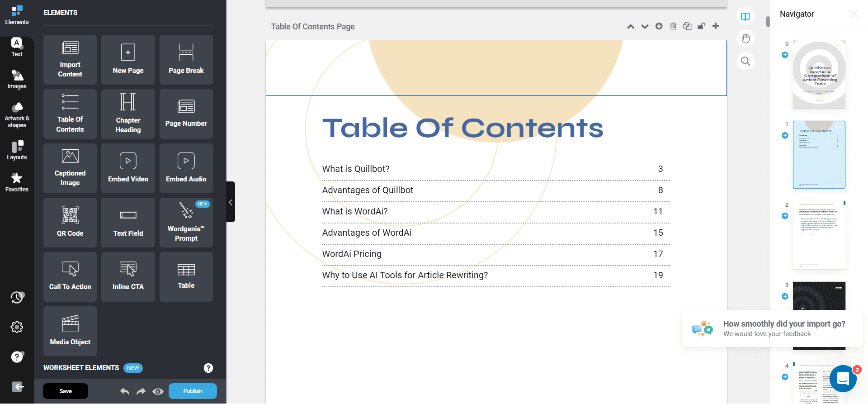Switch to the Layouts tab
Viewport: 868px width, 404px height.
[17, 150]
